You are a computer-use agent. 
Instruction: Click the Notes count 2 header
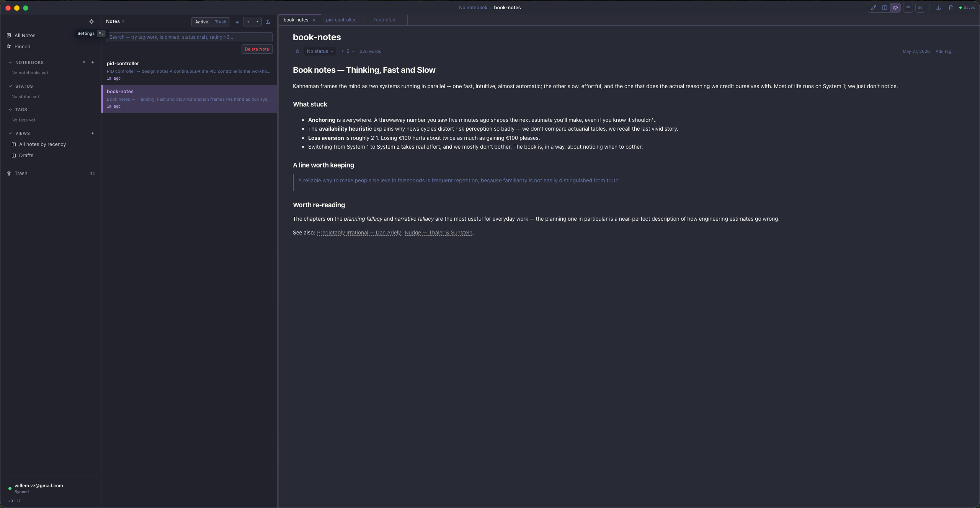click(115, 22)
